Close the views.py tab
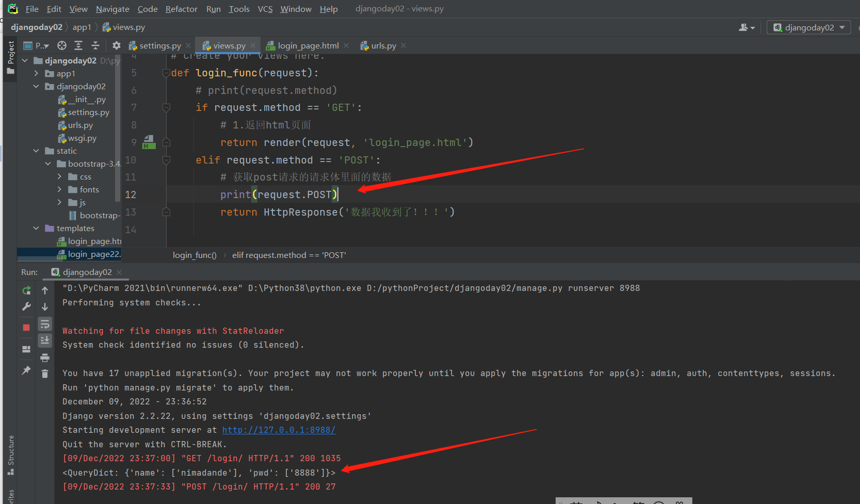The image size is (860, 504). click(x=253, y=45)
